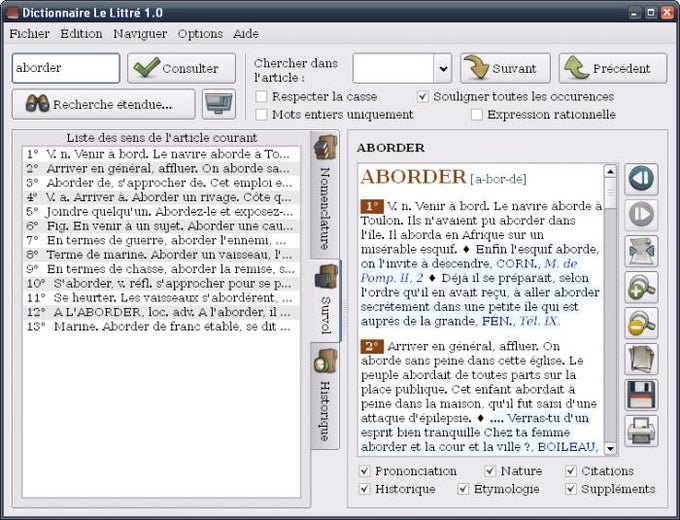The image size is (680, 520).
Task: Click the Le Littré application icon in the title bar
Action: (x=12, y=12)
